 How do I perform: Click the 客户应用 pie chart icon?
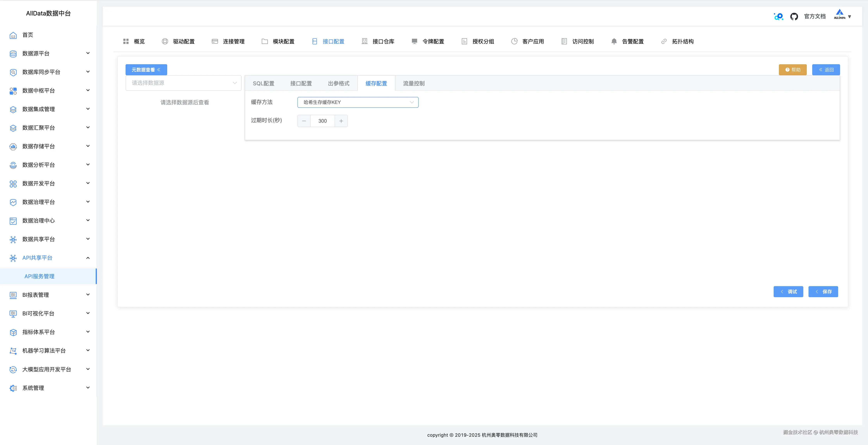click(514, 41)
